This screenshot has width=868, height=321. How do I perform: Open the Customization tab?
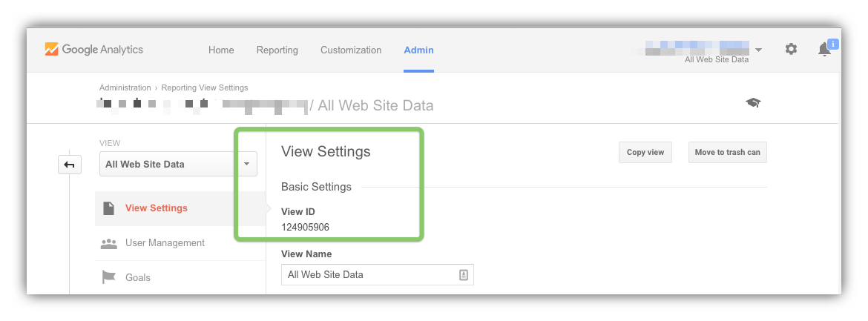(x=351, y=50)
